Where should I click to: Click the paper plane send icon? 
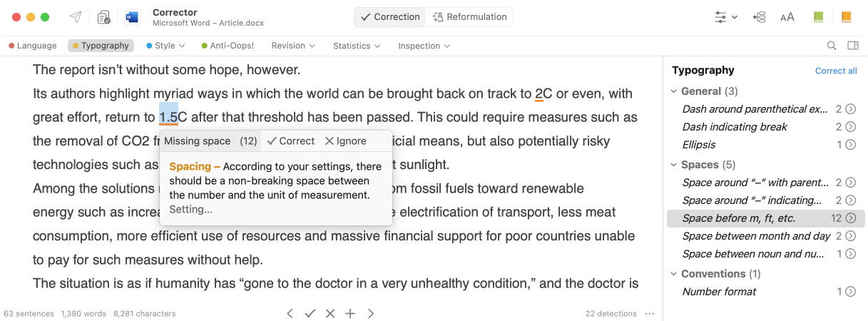click(76, 17)
